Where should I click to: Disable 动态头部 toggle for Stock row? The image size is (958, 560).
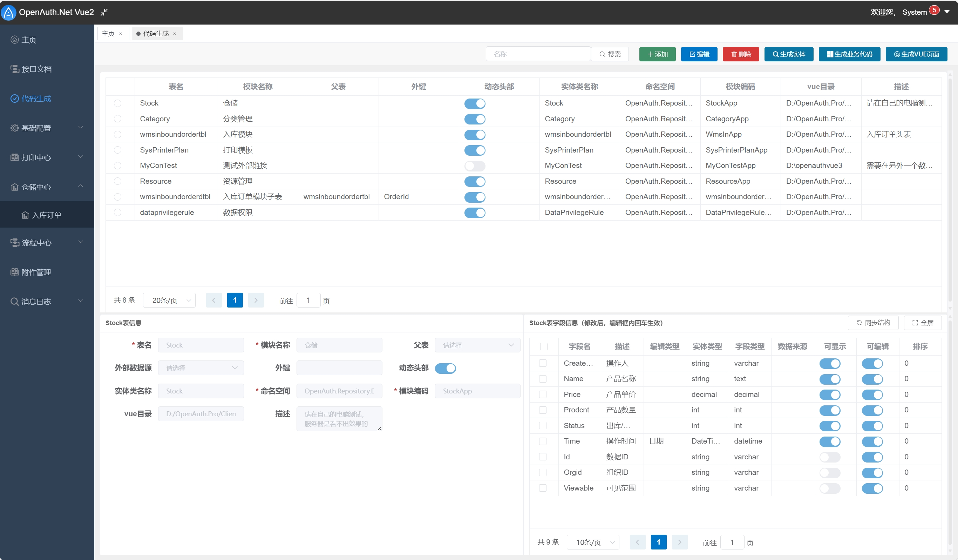click(474, 103)
